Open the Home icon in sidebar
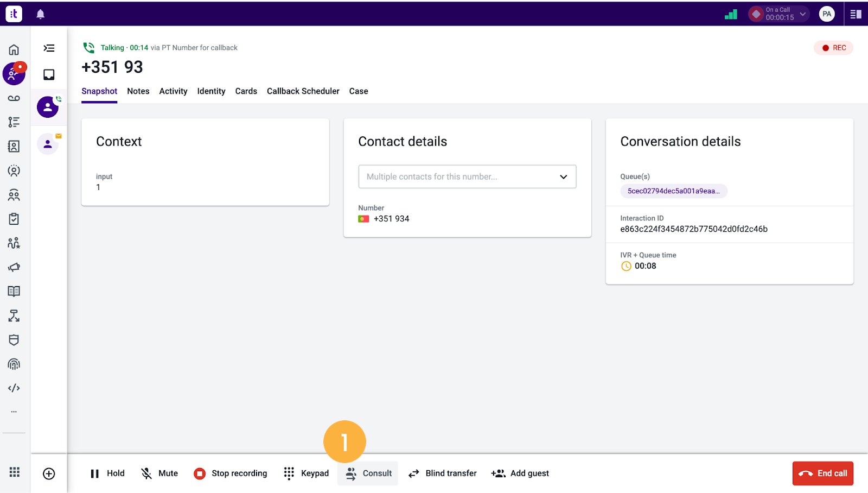 point(14,50)
